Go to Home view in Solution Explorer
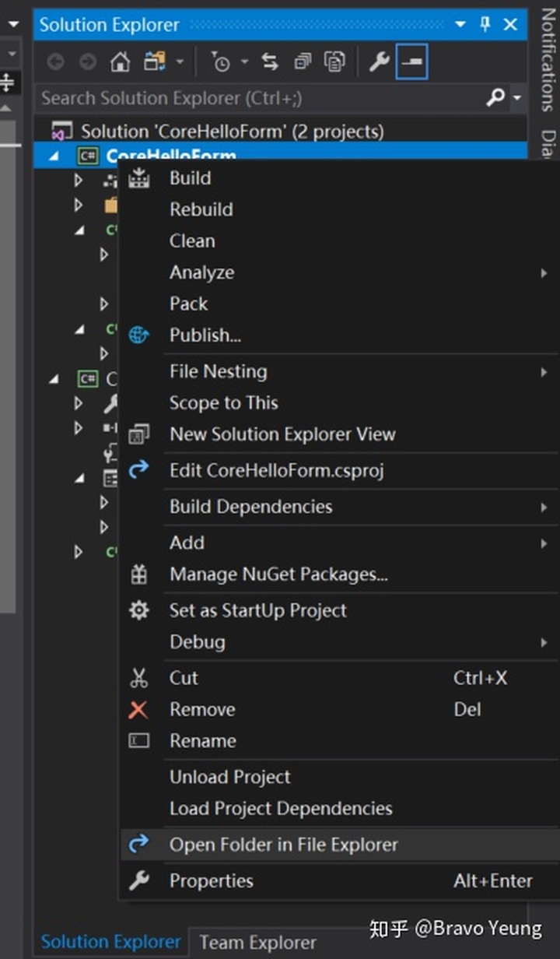The image size is (560, 959). [x=120, y=62]
